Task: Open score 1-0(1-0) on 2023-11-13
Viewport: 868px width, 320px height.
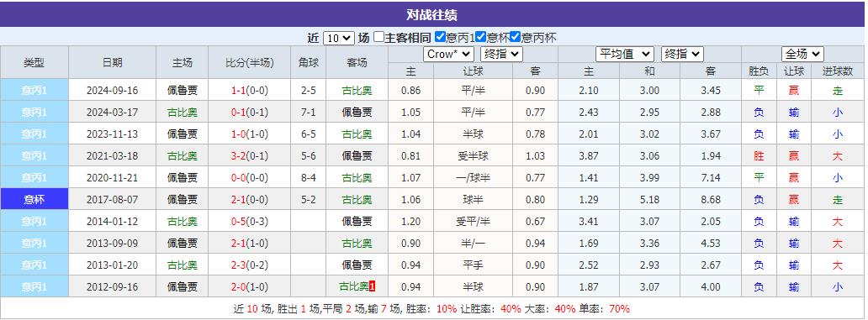Action: coord(249,134)
